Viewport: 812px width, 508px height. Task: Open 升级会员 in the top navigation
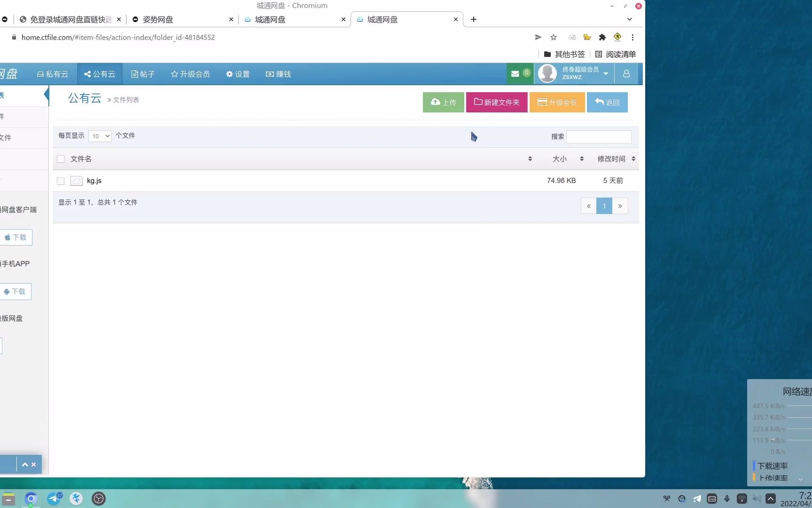click(190, 74)
